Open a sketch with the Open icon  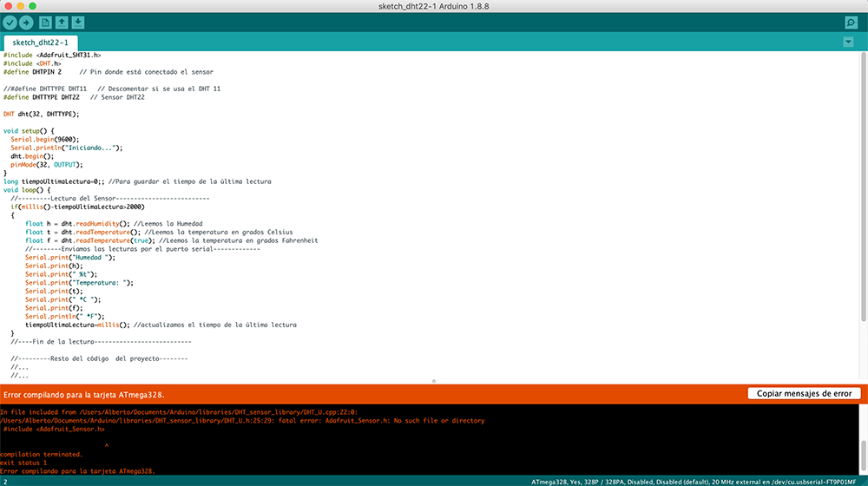62,23
